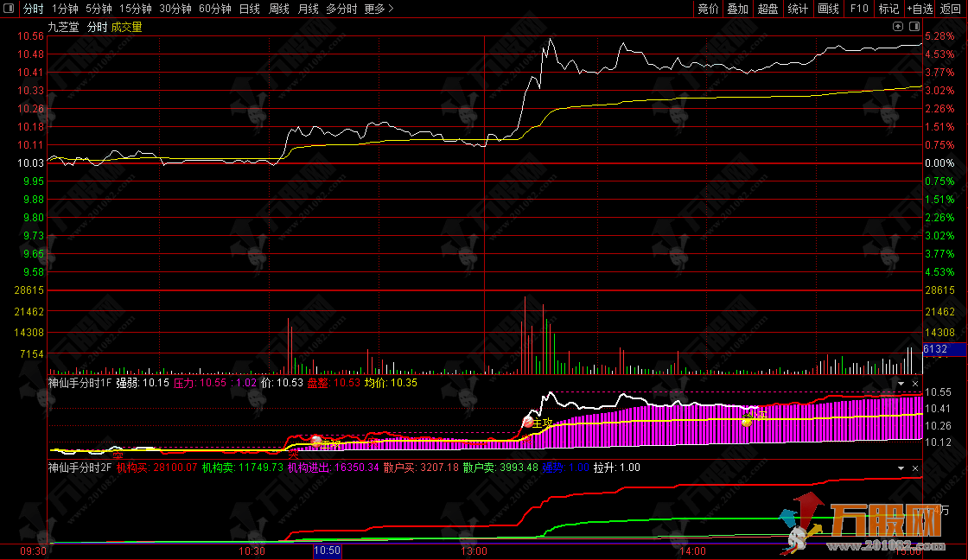
Task: Click the 返回 back button
Action: tap(951, 9)
